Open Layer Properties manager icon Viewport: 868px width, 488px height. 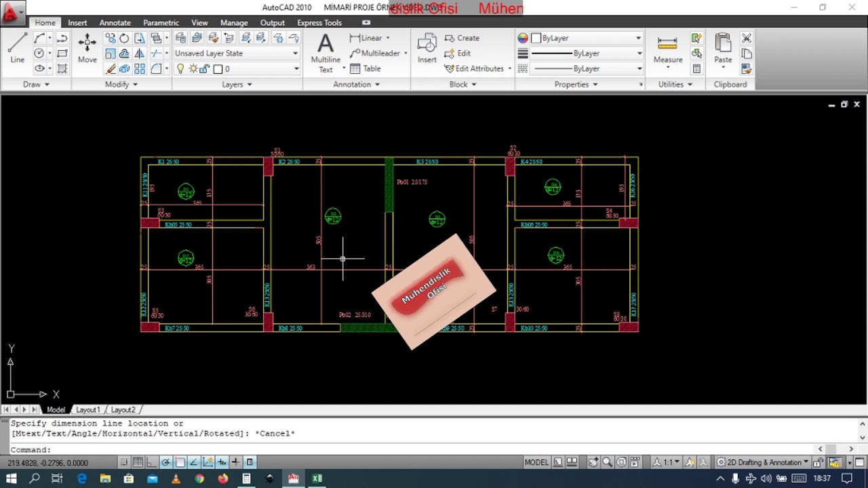click(x=180, y=38)
